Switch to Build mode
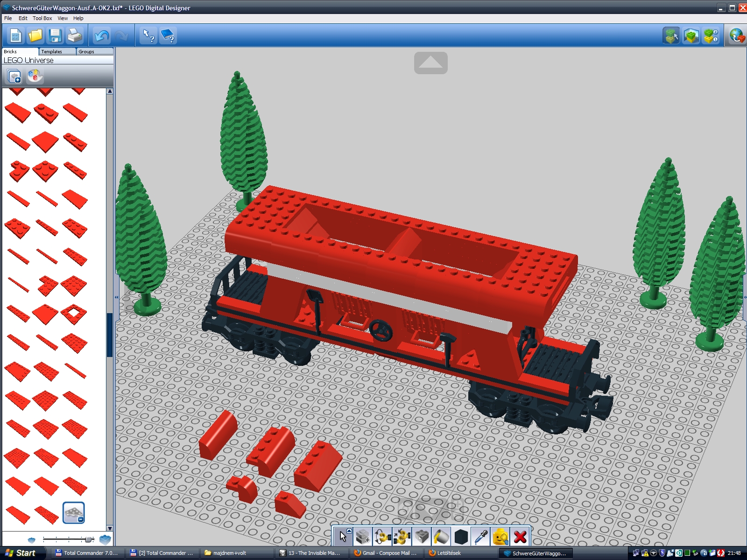This screenshot has height=560, width=747. [671, 35]
